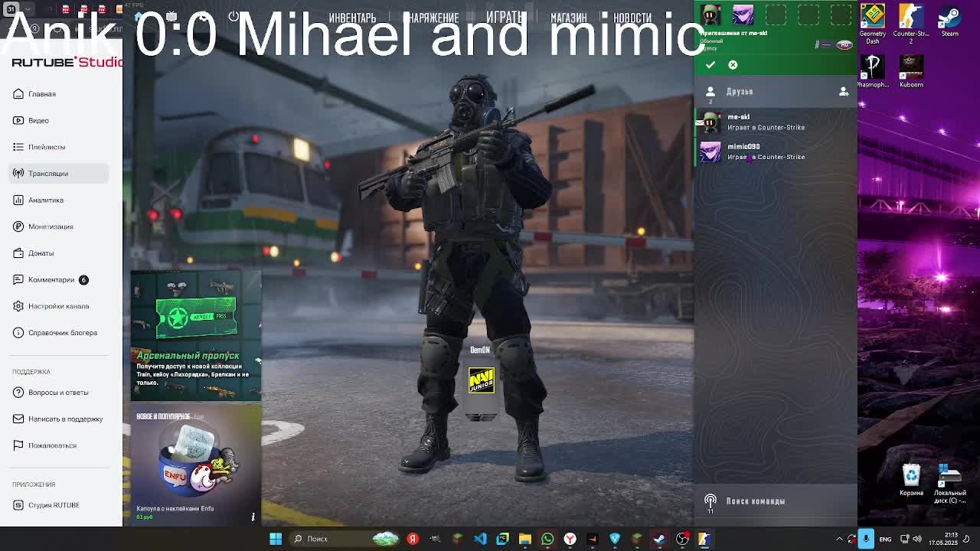
Task: Click the info icon on the Enfu capsule card
Action: pos(253,517)
